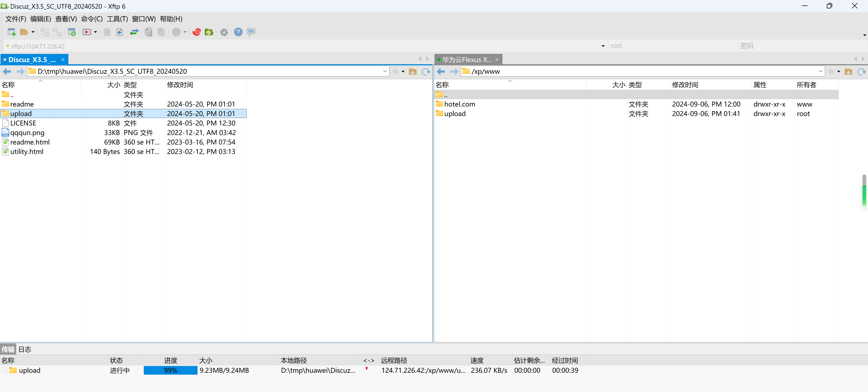Image resolution: width=868 pixels, height=392 pixels.
Task: Select the utility.html file
Action: click(x=123, y=152)
